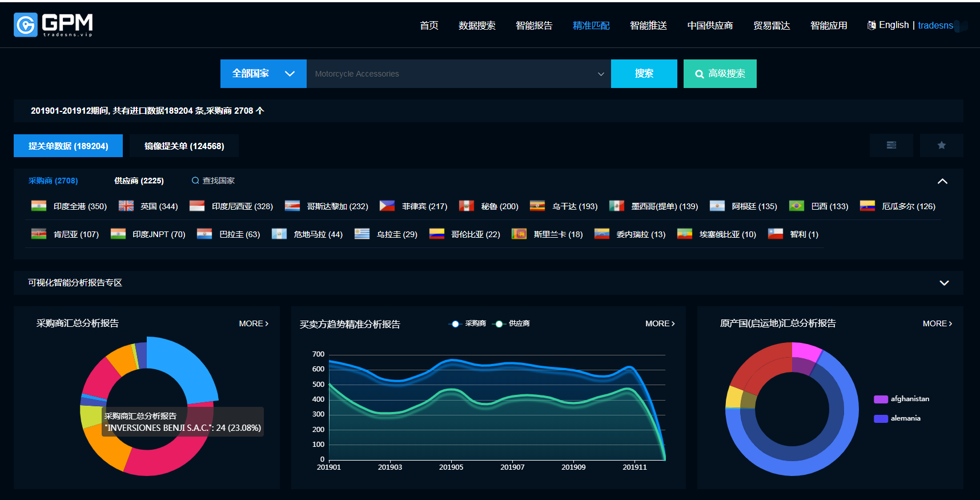Select the Argentina flag 阿根廷 (135)
The width and height of the screenshot is (980, 500).
[717, 206]
